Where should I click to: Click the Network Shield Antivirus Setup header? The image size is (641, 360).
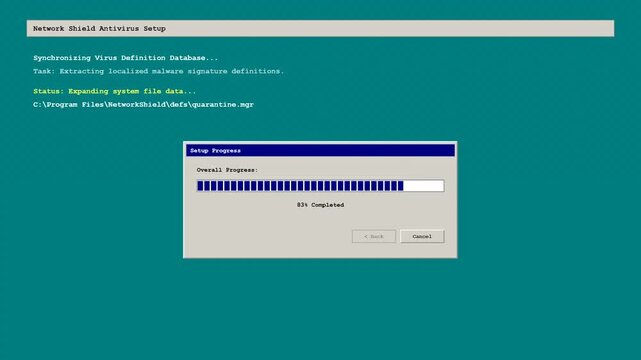click(x=320, y=29)
